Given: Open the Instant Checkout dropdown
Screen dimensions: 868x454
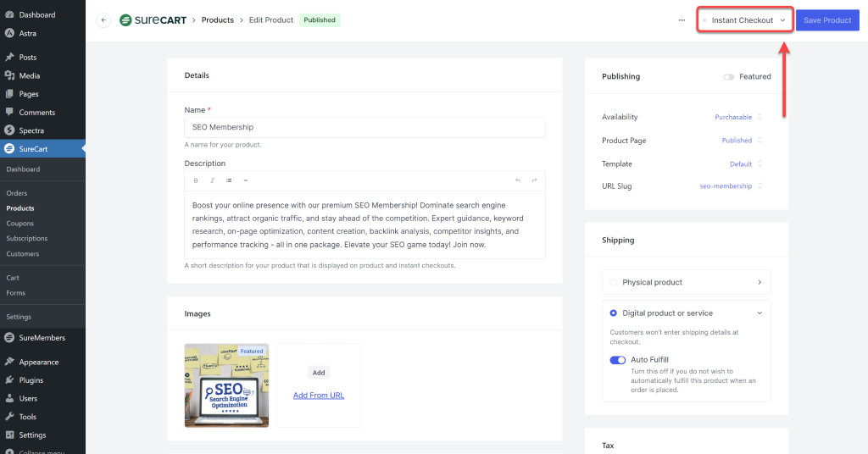Looking at the screenshot, I should (744, 20).
